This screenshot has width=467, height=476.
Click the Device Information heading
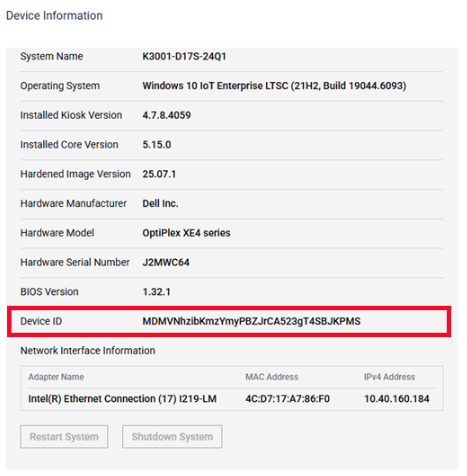[54, 16]
